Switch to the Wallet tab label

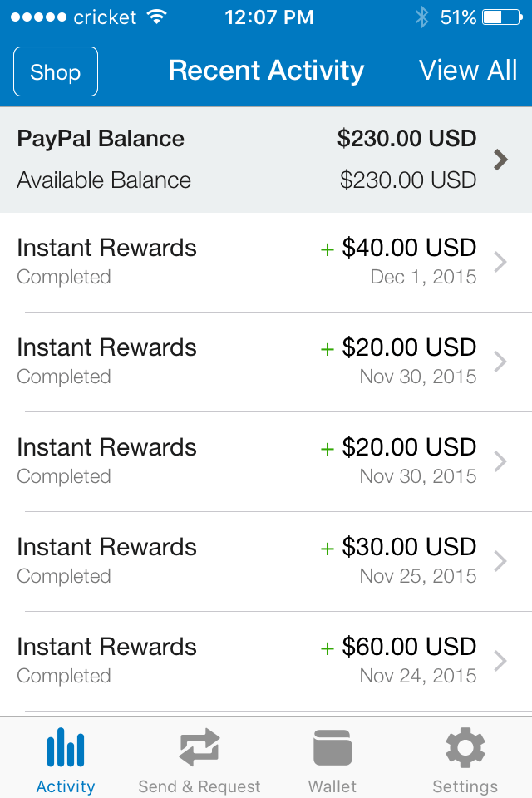(x=332, y=786)
